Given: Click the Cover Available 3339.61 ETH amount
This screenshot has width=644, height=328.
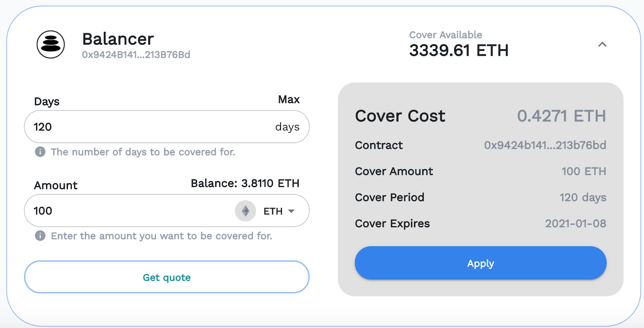Looking at the screenshot, I should click(x=459, y=51).
